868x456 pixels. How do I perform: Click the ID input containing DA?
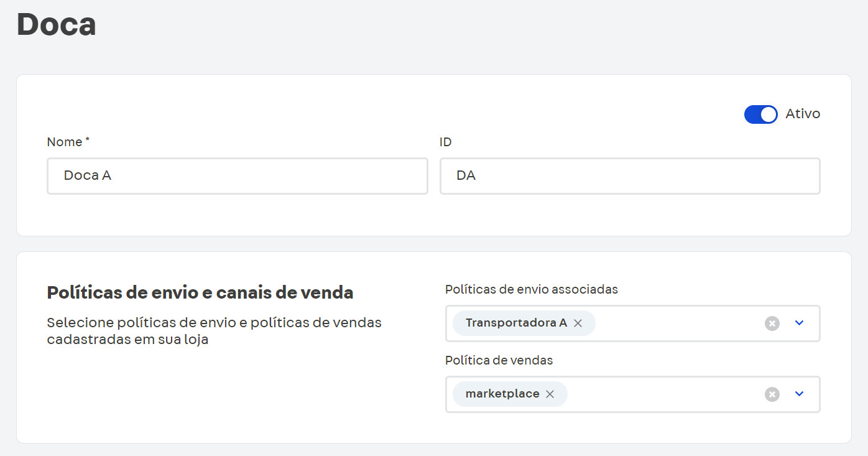click(630, 176)
